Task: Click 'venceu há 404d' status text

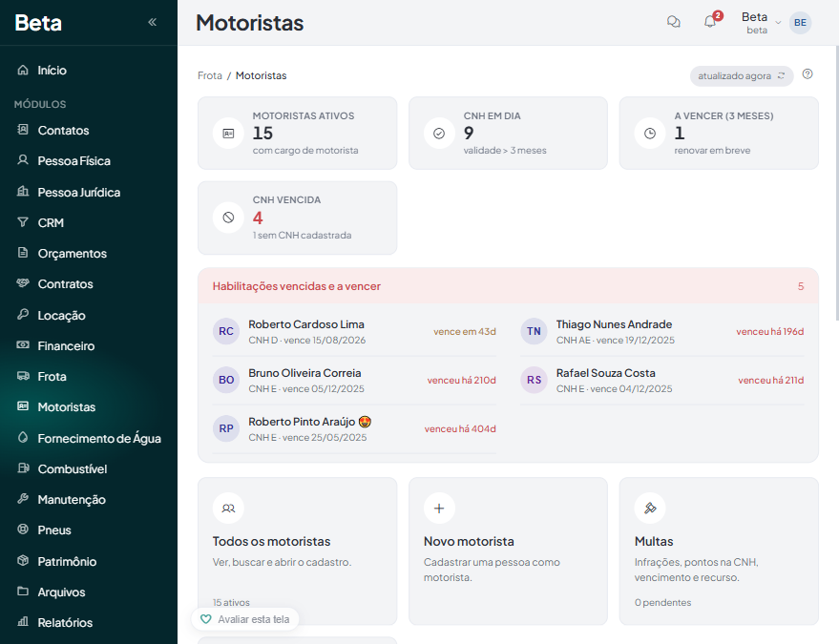Action: pos(460,429)
